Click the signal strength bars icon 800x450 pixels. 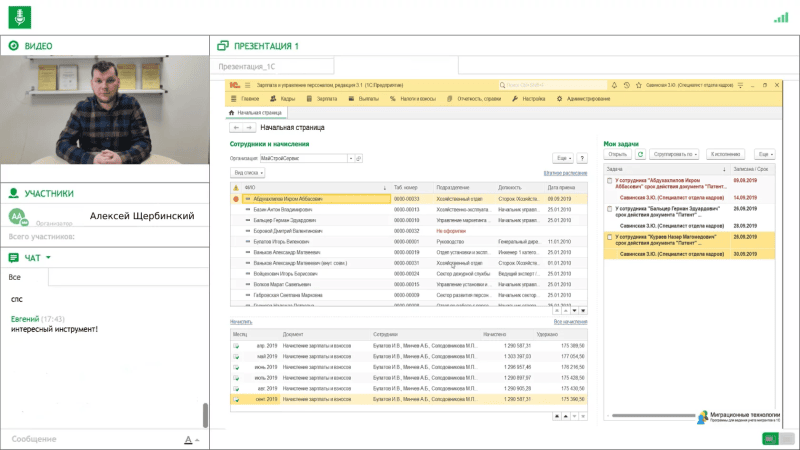780,17
